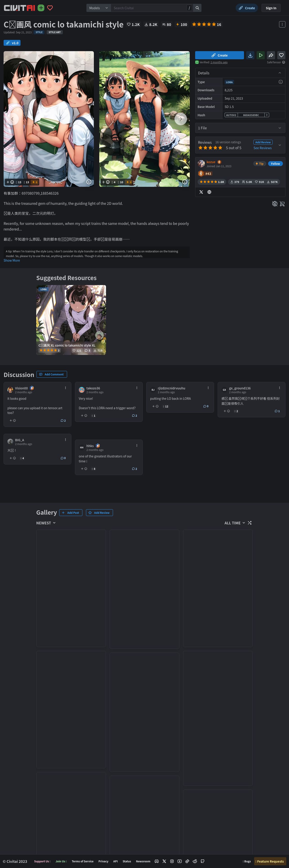Open hhks comment three-dot menu
The height and width of the screenshot is (868, 289).
coord(137,445)
